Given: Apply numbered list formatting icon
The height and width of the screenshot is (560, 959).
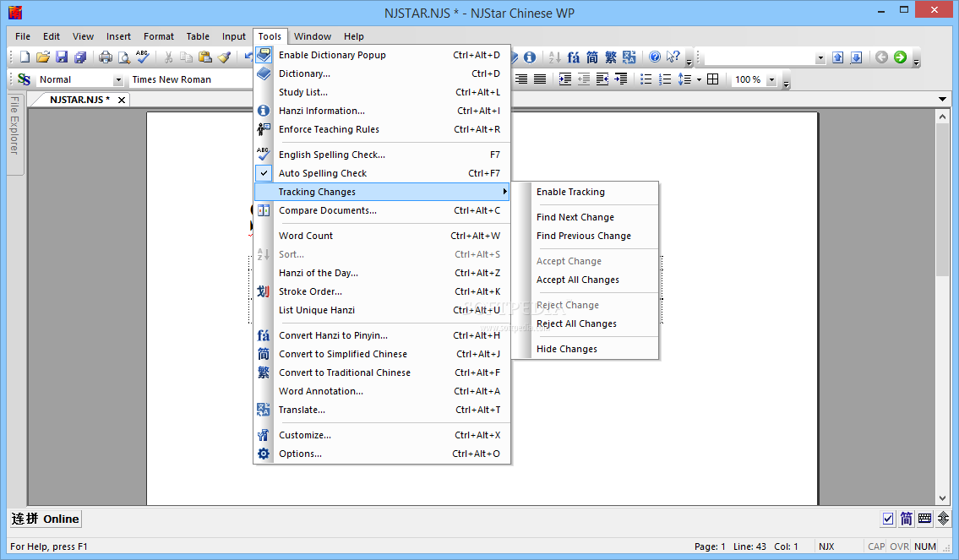Looking at the screenshot, I should (665, 79).
